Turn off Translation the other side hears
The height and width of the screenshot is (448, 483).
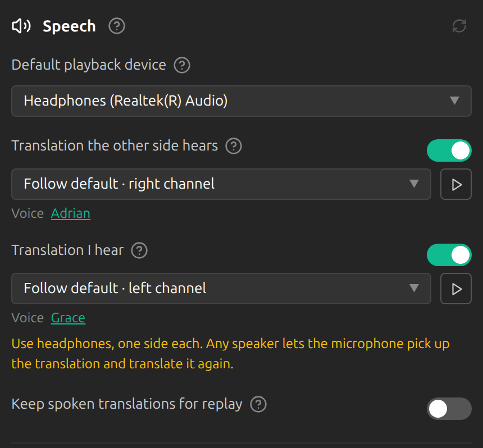(449, 150)
